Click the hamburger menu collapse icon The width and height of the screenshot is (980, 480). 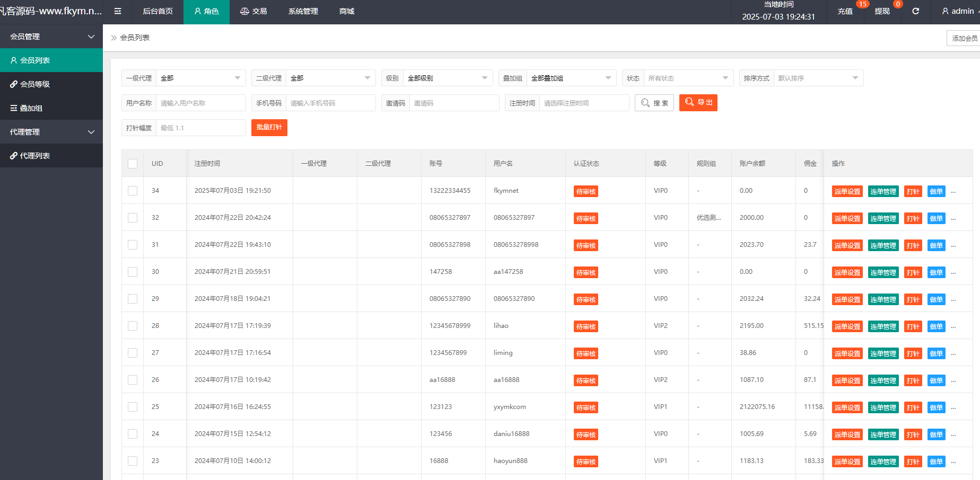tap(118, 11)
